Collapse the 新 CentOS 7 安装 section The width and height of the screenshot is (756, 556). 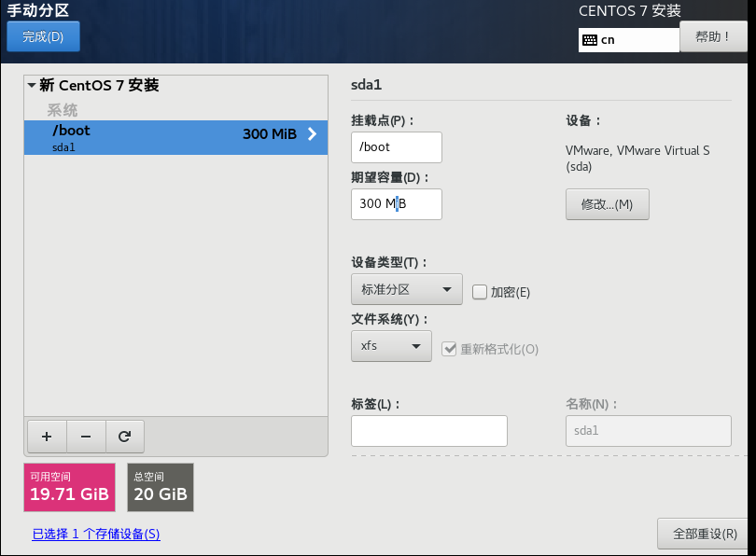pos(32,85)
